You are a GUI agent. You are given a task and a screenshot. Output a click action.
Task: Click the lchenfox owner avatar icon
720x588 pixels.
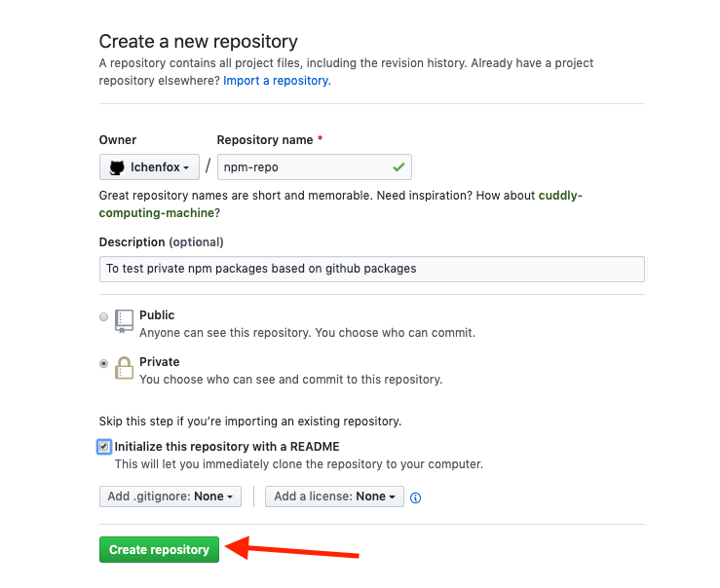(117, 167)
